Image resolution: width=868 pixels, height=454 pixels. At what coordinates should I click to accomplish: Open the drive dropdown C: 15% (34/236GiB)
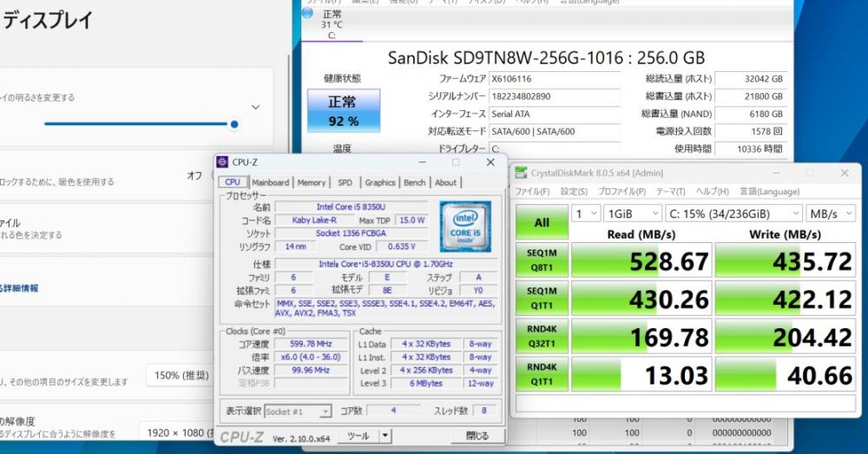click(733, 214)
